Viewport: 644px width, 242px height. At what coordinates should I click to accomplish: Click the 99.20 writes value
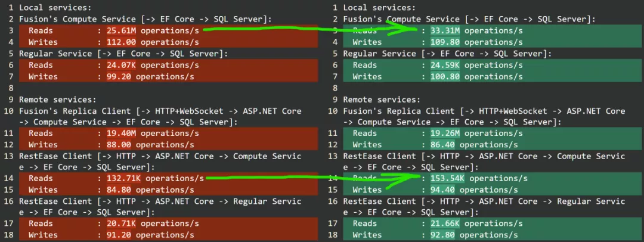point(119,77)
